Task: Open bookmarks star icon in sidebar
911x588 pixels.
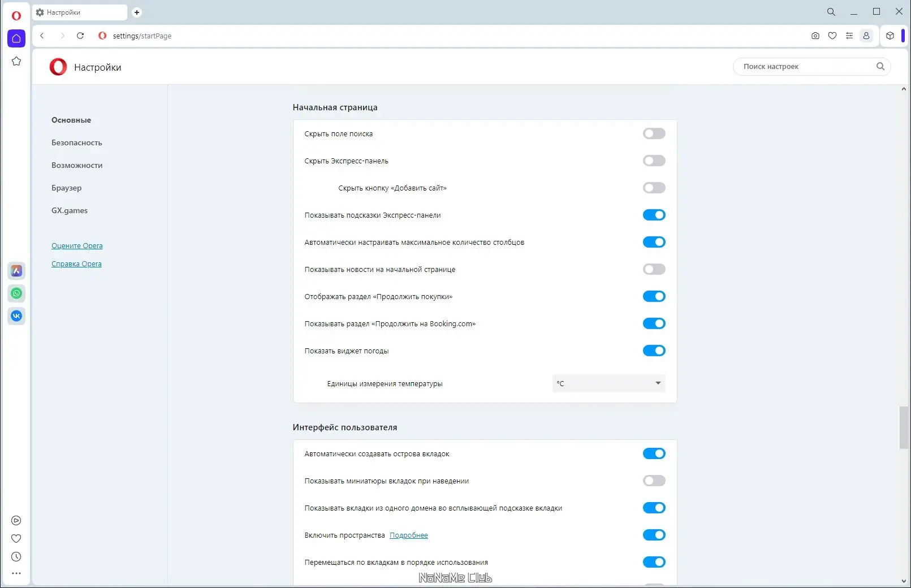Action: (x=16, y=61)
